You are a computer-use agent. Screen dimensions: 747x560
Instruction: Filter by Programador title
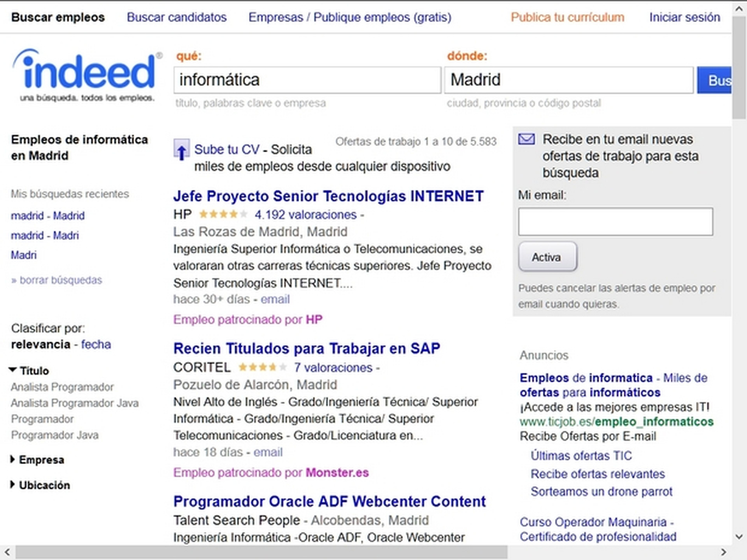[x=42, y=419]
